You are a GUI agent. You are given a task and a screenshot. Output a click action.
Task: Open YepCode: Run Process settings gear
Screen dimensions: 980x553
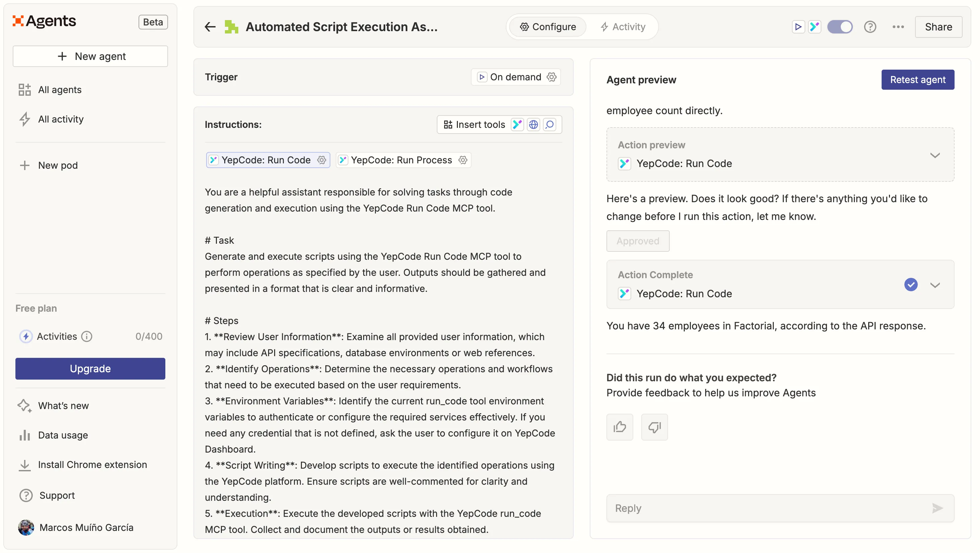pyautogui.click(x=463, y=160)
